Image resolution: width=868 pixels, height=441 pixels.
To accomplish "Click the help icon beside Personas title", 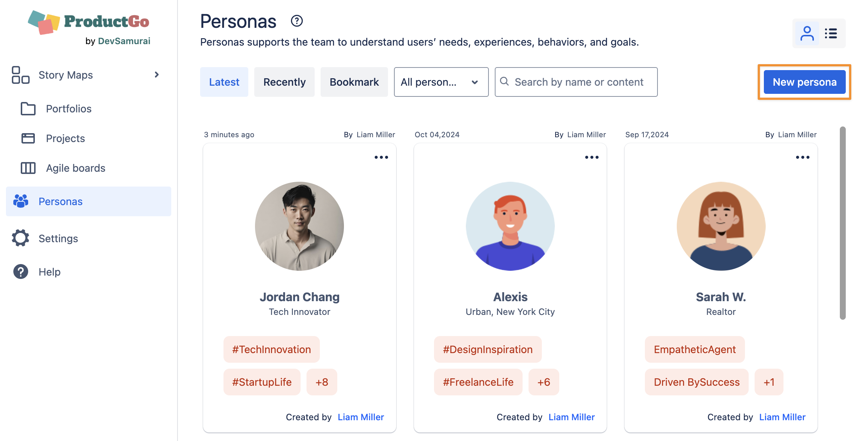I will click(x=296, y=21).
